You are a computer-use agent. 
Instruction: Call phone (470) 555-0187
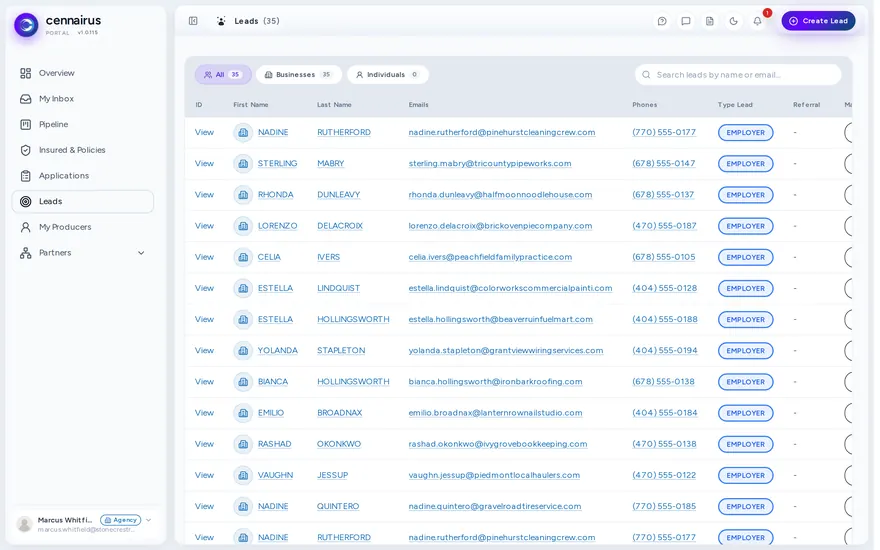coord(664,226)
